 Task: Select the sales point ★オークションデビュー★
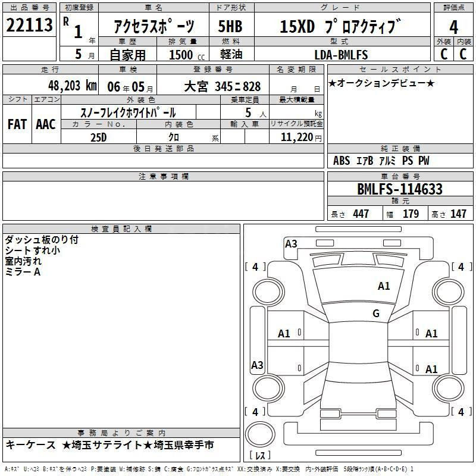381,83
